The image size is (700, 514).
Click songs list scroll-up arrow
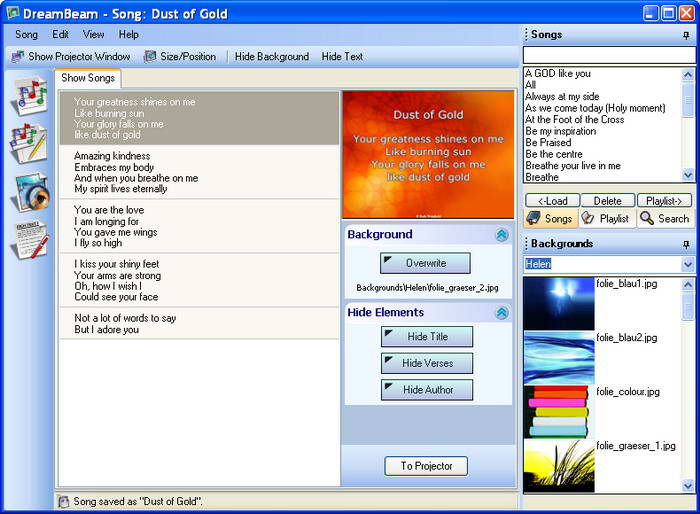688,75
